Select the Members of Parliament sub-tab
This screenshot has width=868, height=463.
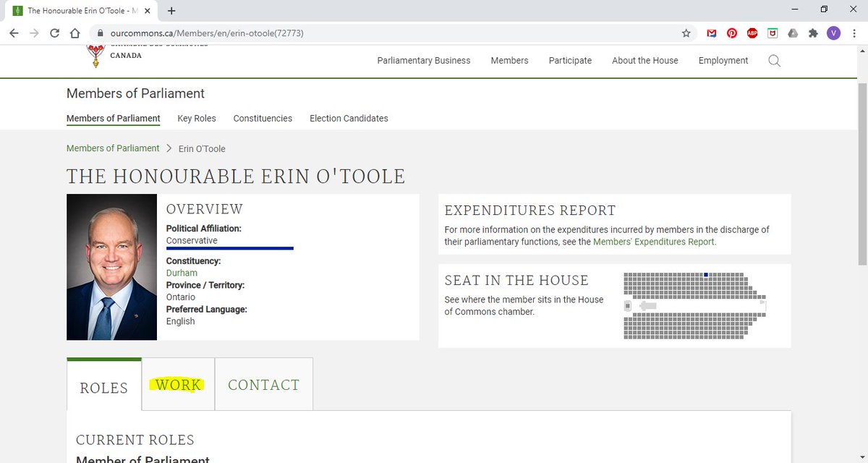[x=114, y=118]
